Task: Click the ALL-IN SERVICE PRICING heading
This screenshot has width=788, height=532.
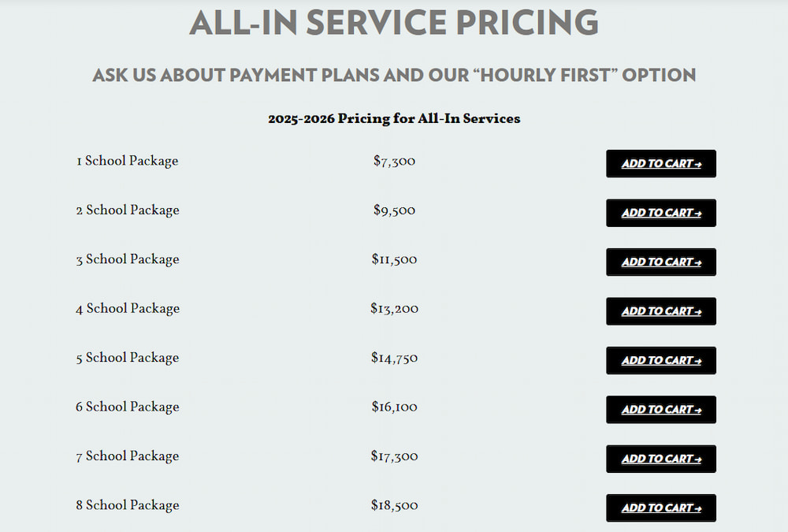Action: (x=392, y=23)
